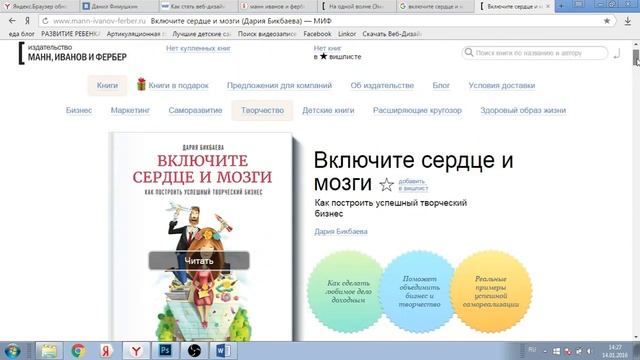Switch to the 'Как стать веб-дизайнером' tab

tap(197, 6)
